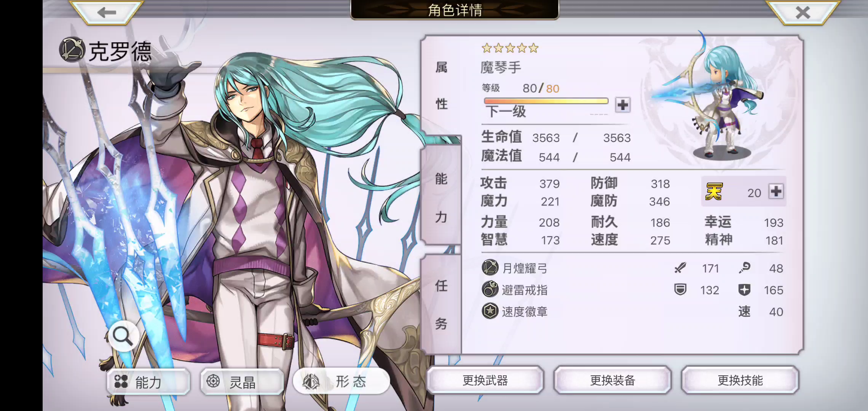Image resolution: width=868 pixels, height=411 pixels.
Task: Click the experience progress bar
Action: tap(546, 101)
